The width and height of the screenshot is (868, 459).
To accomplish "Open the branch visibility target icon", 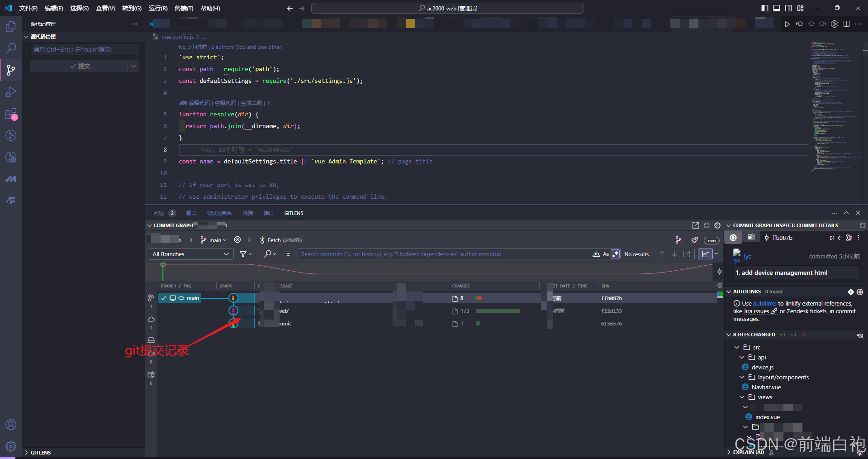I will click(x=237, y=240).
